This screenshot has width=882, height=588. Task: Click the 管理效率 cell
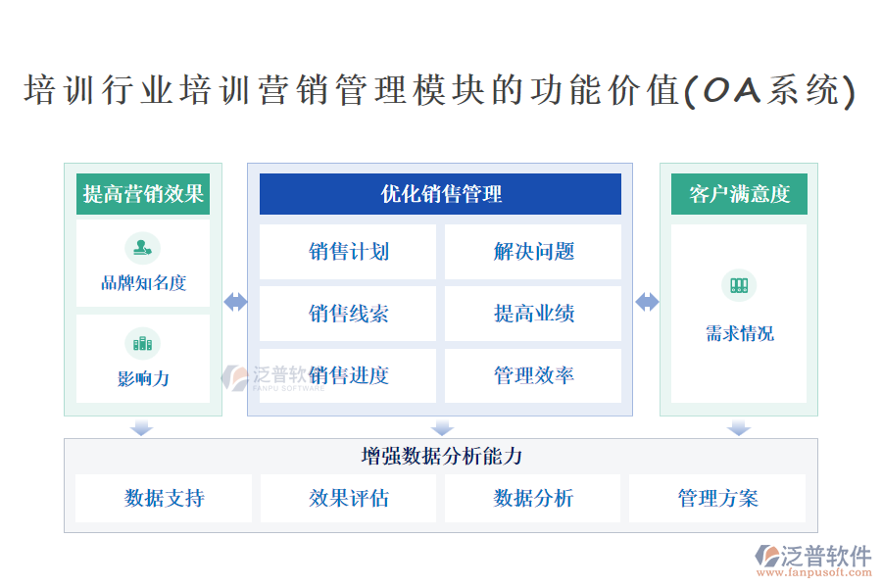(533, 375)
